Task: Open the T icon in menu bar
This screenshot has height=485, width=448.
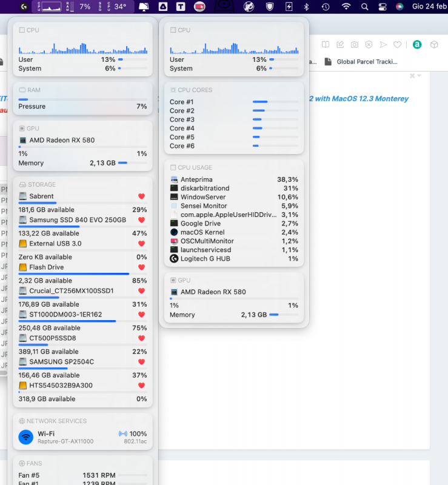Action: click(181, 7)
